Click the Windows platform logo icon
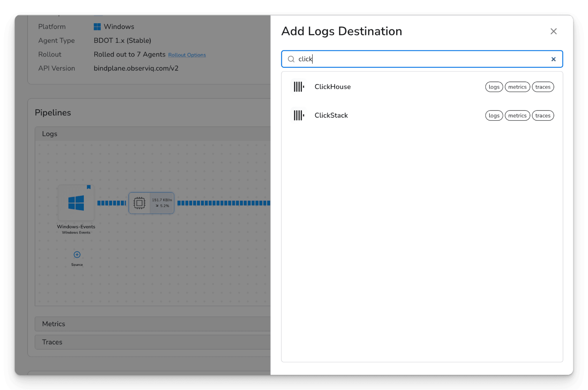The height and width of the screenshot is (390, 588). coord(97,27)
